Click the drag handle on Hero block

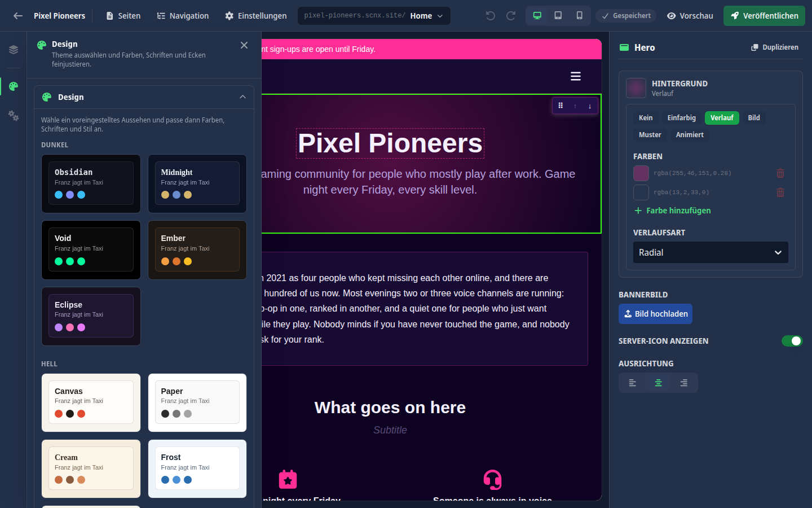(x=561, y=106)
